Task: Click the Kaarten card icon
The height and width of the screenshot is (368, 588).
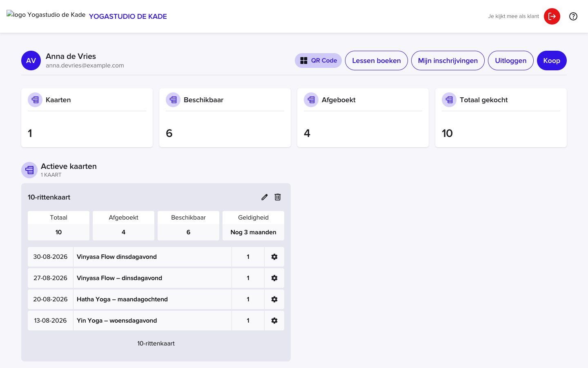Action: tap(35, 100)
